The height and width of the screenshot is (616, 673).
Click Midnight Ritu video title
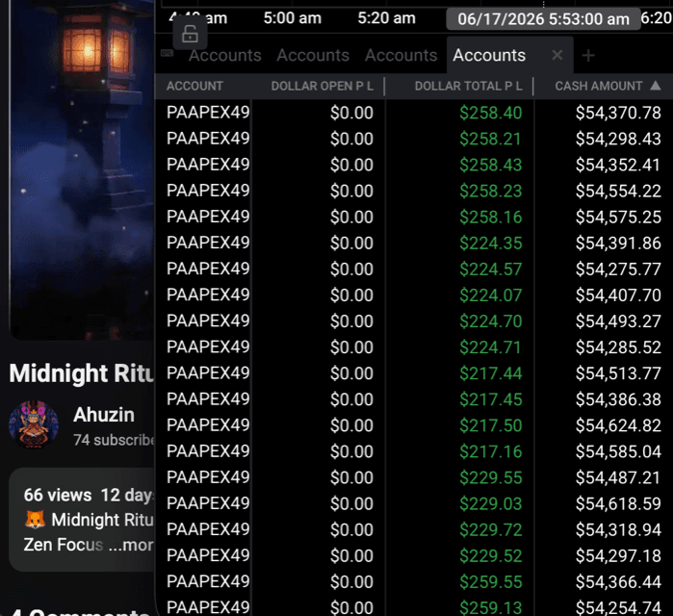pos(82,372)
